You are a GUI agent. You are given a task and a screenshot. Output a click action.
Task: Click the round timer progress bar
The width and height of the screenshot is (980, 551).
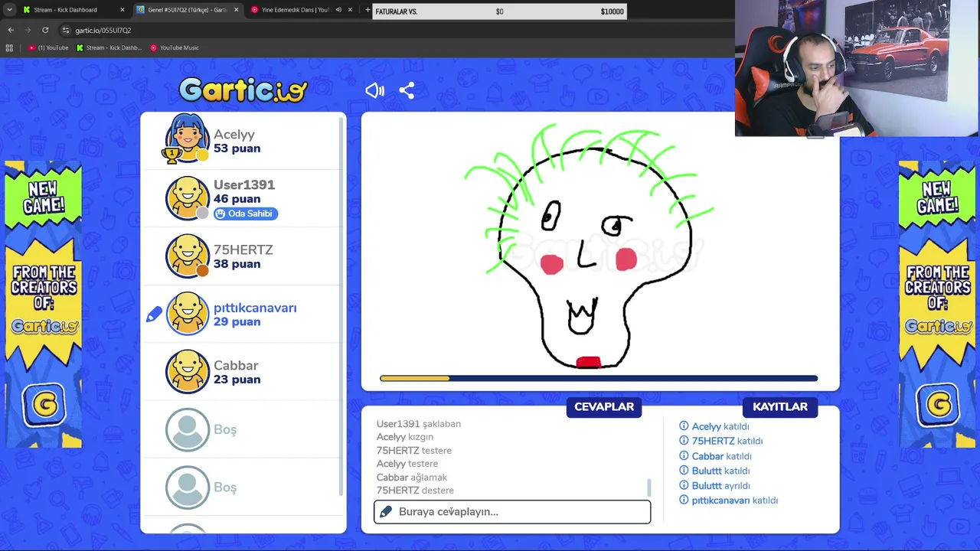[x=599, y=378]
